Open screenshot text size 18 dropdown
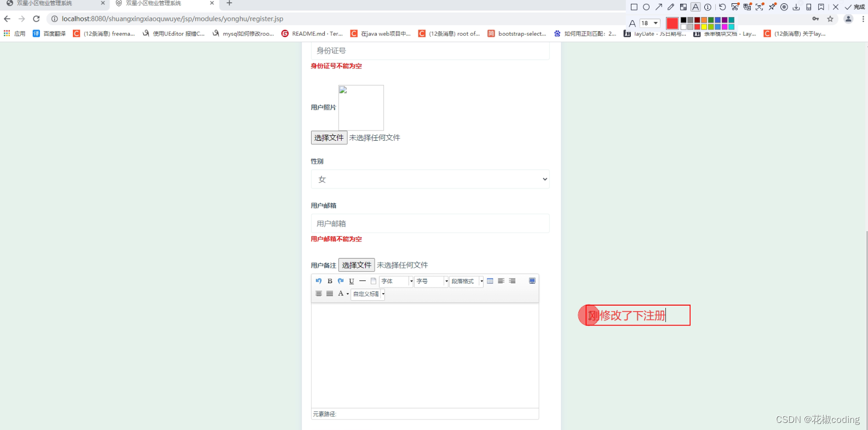This screenshot has width=868, height=430. pyautogui.click(x=650, y=23)
